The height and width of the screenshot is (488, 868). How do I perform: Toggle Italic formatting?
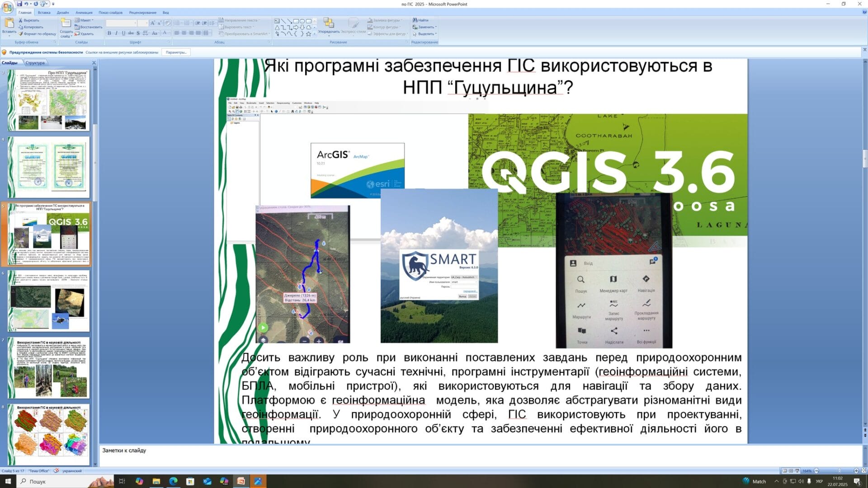click(x=116, y=33)
